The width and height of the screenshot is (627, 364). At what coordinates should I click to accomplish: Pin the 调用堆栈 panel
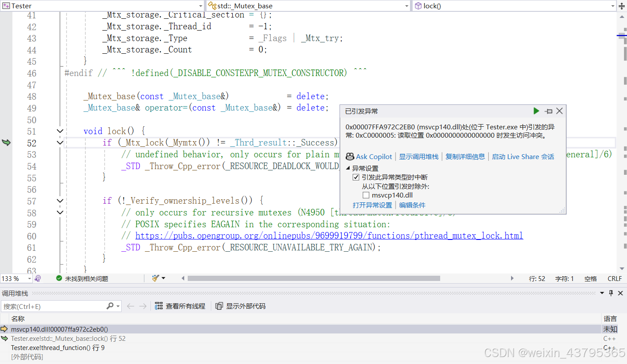pyautogui.click(x=611, y=293)
